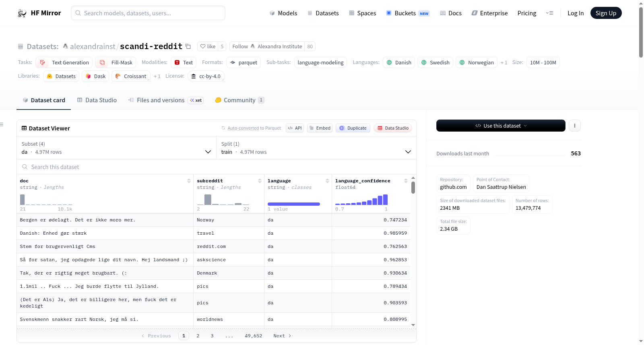The width and height of the screenshot is (644, 345).
Task: Copy dataset name with the copy icon
Action: click(188, 46)
